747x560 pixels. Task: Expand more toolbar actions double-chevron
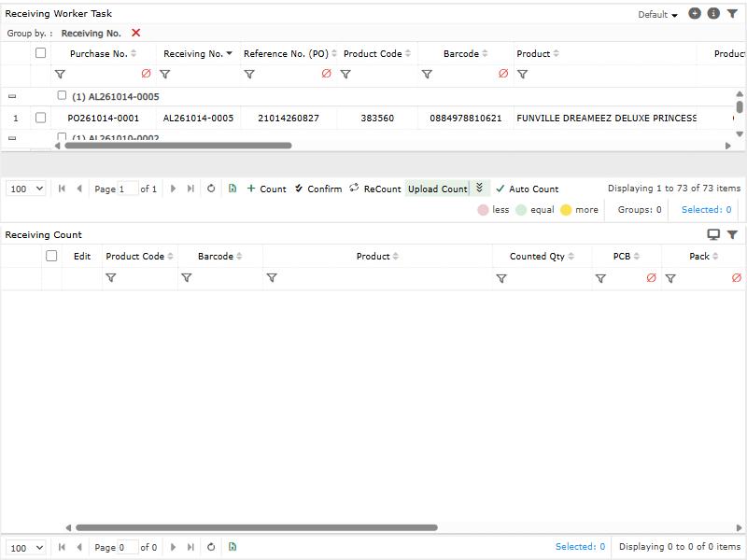tap(480, 189)
